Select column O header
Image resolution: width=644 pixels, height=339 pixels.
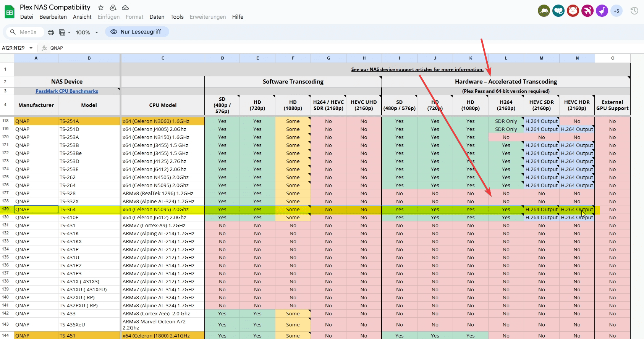pos(613,58)
